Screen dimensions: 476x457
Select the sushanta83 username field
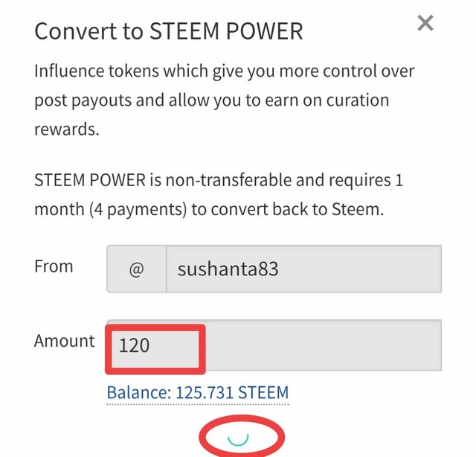[304, 269]
